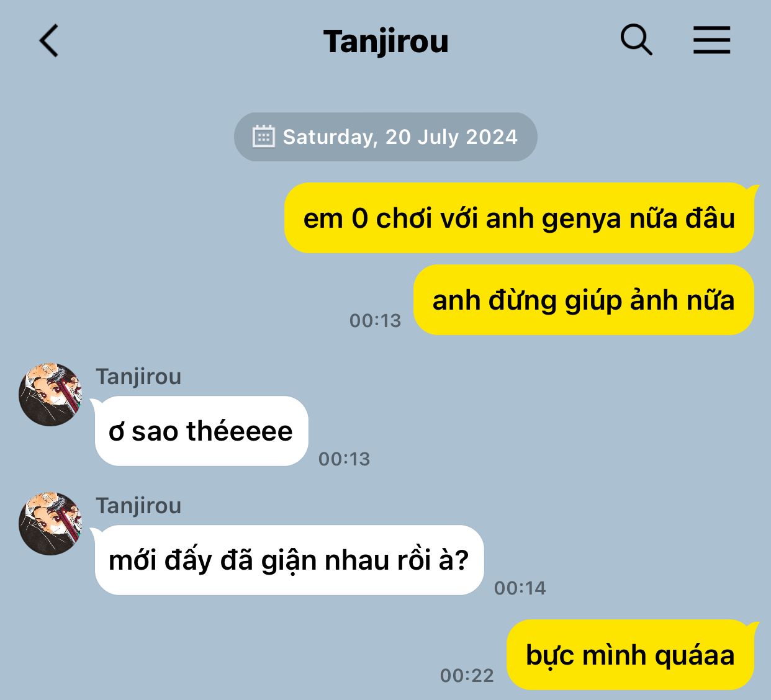Select the 'Saturday, 20 July 2024' date pill
This screenshot has height=700, width=771.
click(385, 137)
